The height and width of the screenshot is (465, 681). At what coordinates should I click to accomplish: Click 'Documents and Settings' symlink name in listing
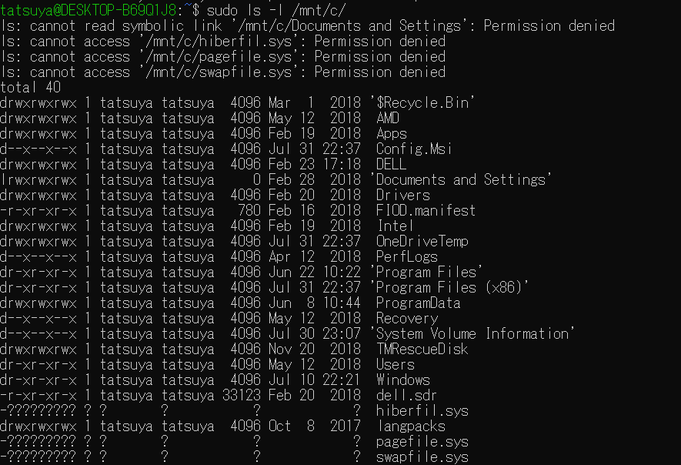(460, 180)
